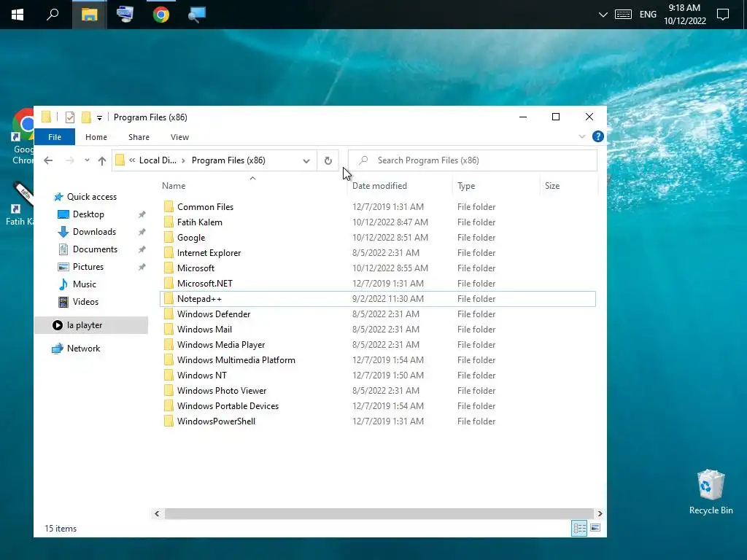Image resolution: width=747 pixels, height=560 pixels.
Task: Sort by the Size column header
Action: [x=552, y=186]
